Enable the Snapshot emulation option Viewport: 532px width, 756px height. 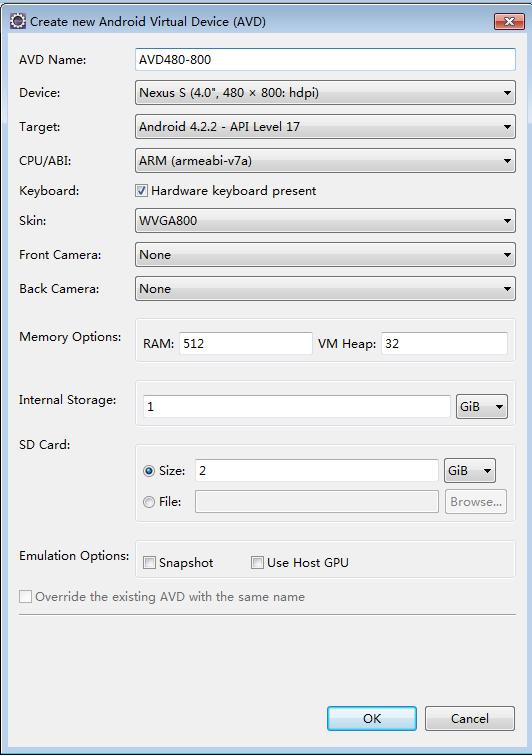coord(149,562)
